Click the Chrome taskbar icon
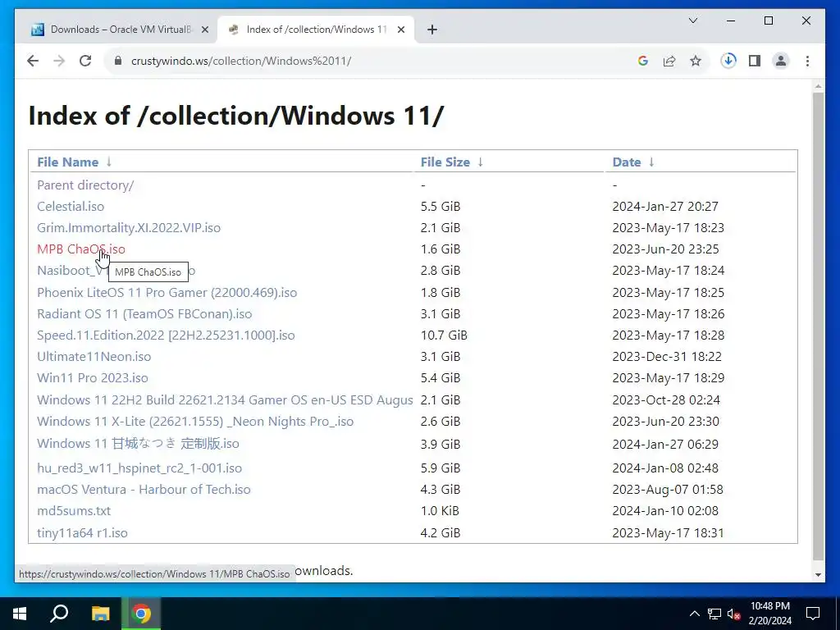840x630 pixels. coord(141,614)
